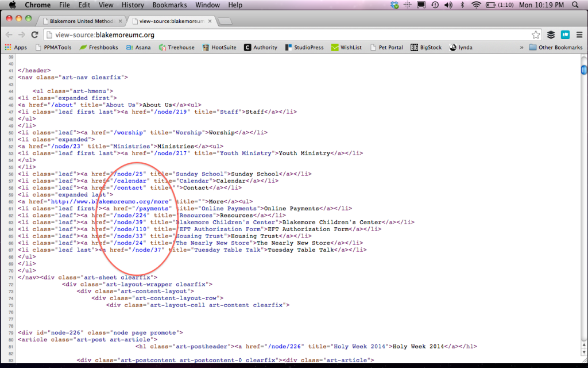588x368 pixels.
Task: Follow the /node/25 Sunday School link
Action: 128,174
